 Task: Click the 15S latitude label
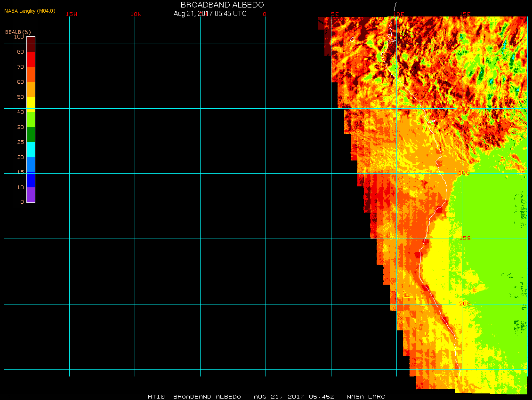coord(465,238)
